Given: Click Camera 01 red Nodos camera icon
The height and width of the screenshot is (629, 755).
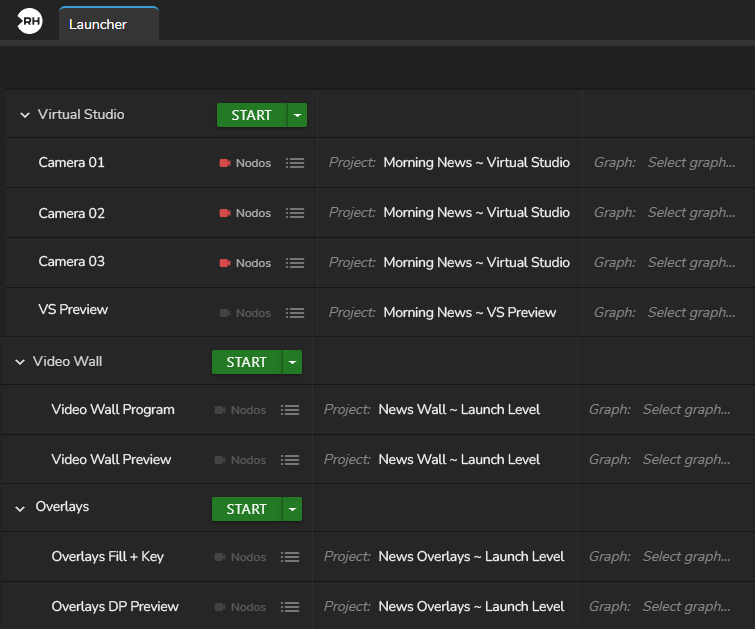Looking at the screenshot, I should pyautogui.click(x=225, y=163).
